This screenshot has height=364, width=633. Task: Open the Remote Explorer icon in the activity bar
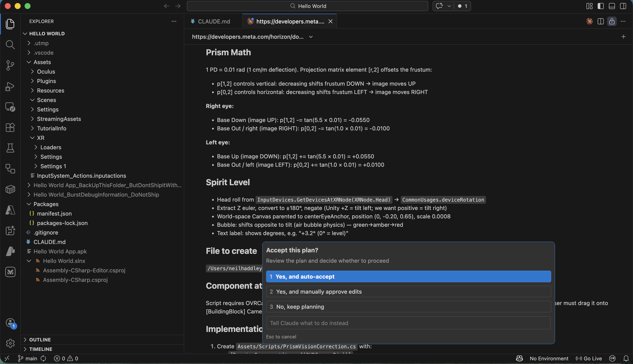[x=10, y=107]
